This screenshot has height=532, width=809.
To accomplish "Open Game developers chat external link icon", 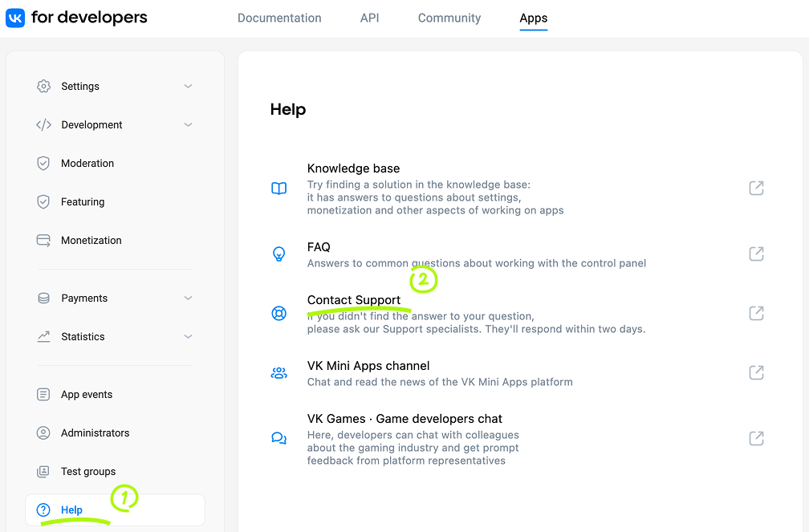I will [756, 439].
